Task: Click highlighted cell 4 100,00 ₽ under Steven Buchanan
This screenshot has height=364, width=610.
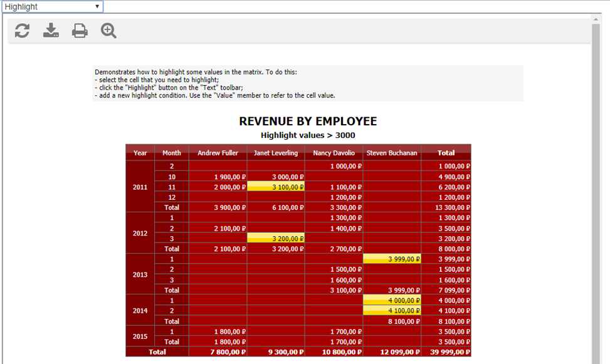Action: point(392,310)
